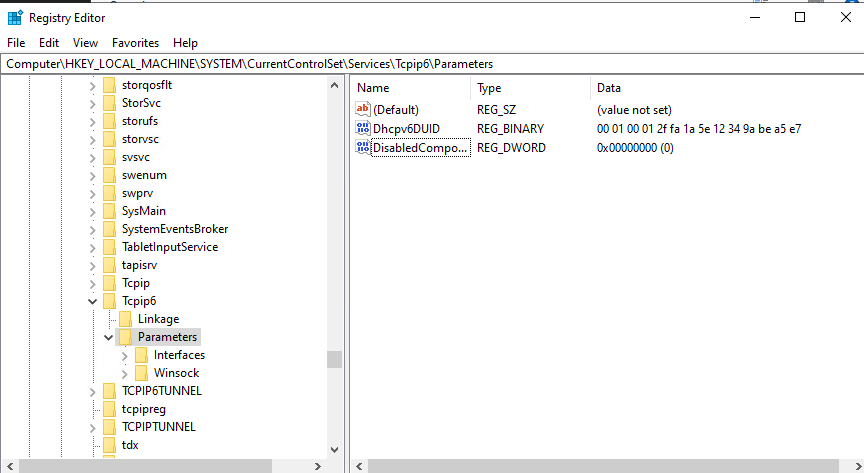Click the binary icon next to Dhcpv6DUID
Image resolution: width=864 pixels, height=473 pixels.
pos(363,128)
